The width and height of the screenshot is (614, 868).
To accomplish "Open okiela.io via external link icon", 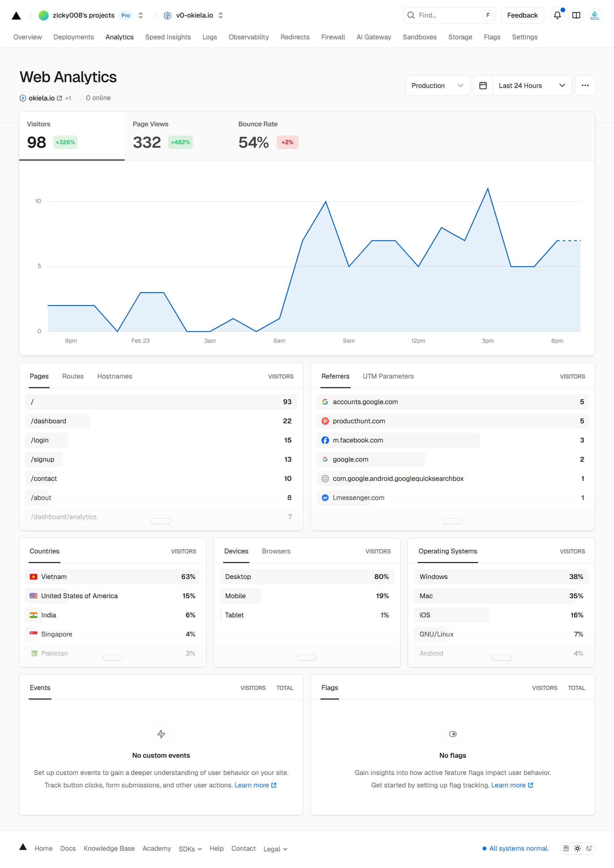I will [x=59, y=98].
